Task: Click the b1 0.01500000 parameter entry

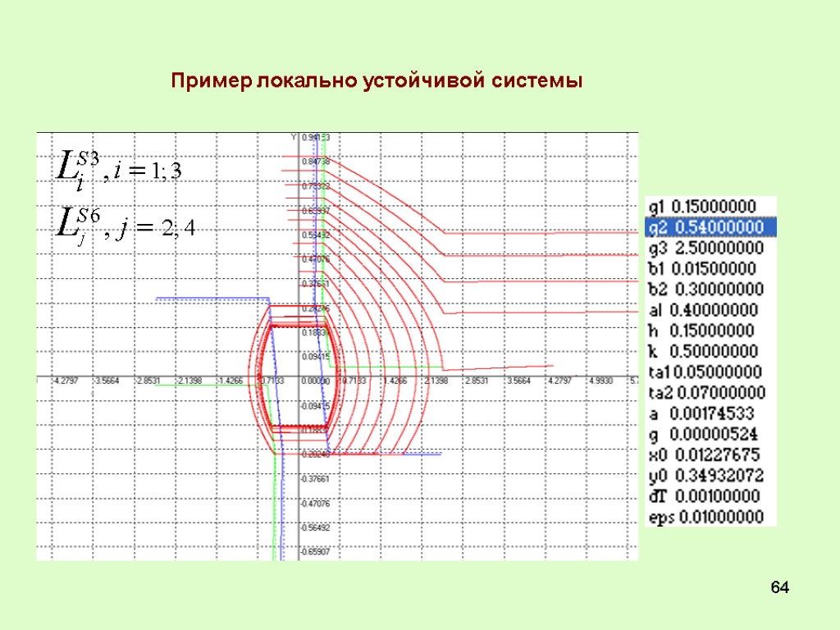Action: click(x=707, y=268)
